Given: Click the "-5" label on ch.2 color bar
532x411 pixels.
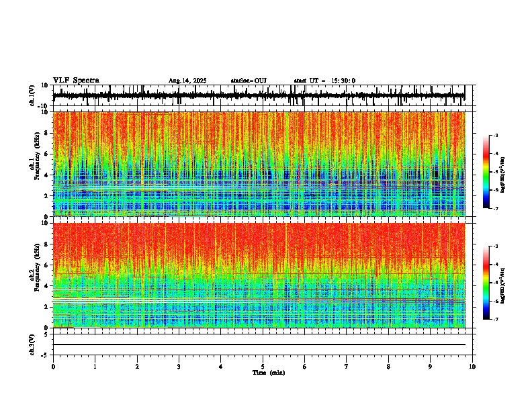Looking at the screenshot, I should [496, 283].
